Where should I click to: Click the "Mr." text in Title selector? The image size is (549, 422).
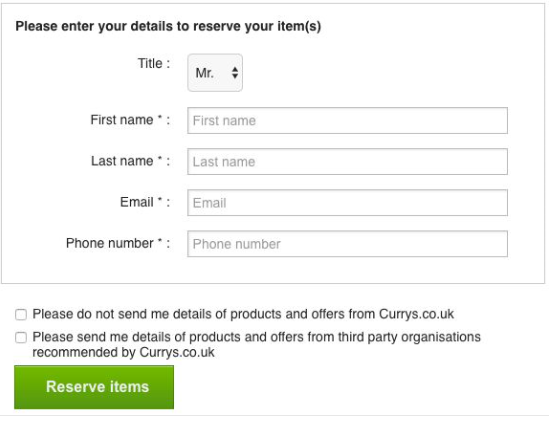click(204, 73)
